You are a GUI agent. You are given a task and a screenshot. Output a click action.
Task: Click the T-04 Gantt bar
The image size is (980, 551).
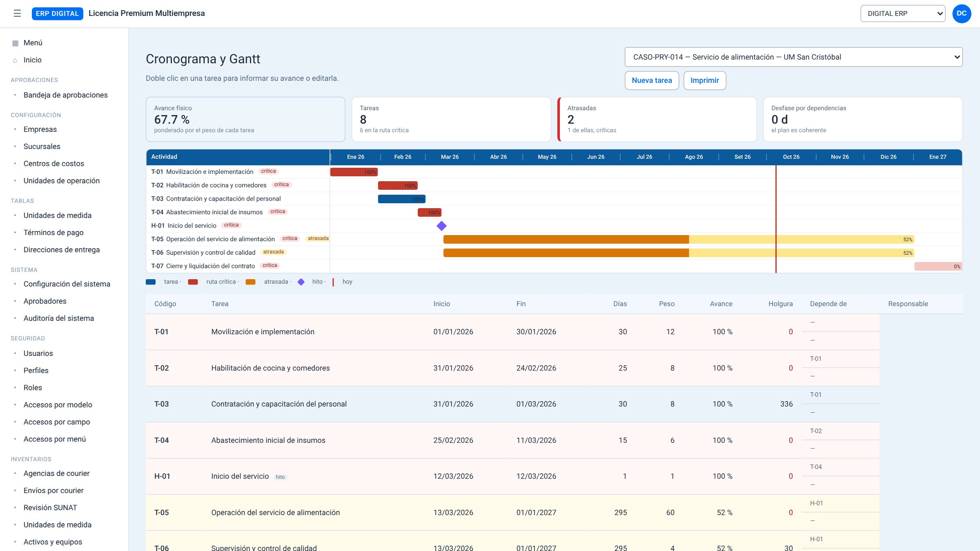(x=430, y=213)
